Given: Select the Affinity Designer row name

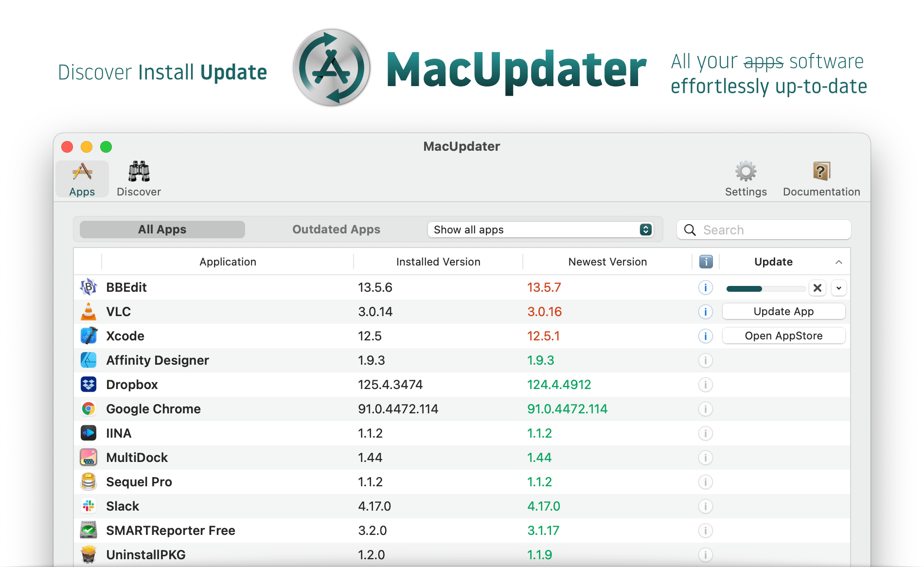Looking at the screenshot, I should (x=158, y=360).
